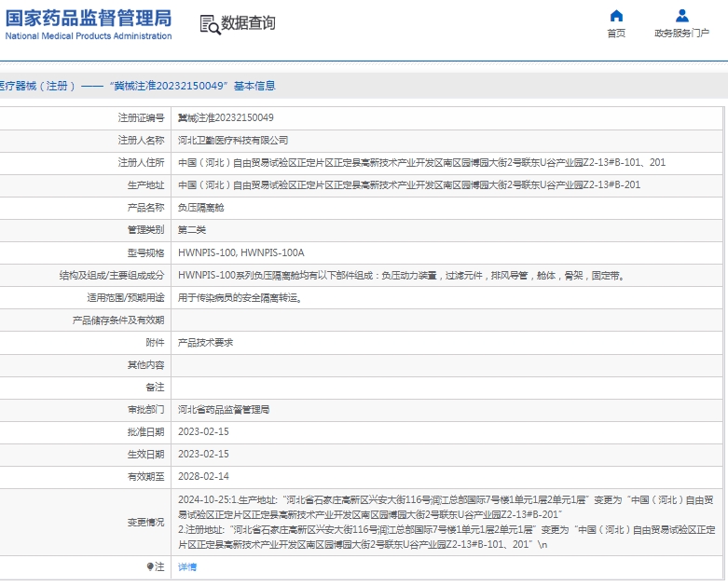Click the 适用范围/预期用途 field label
Image resolution: width=728 pixels, height=586 pixels.
pos(126,298)
